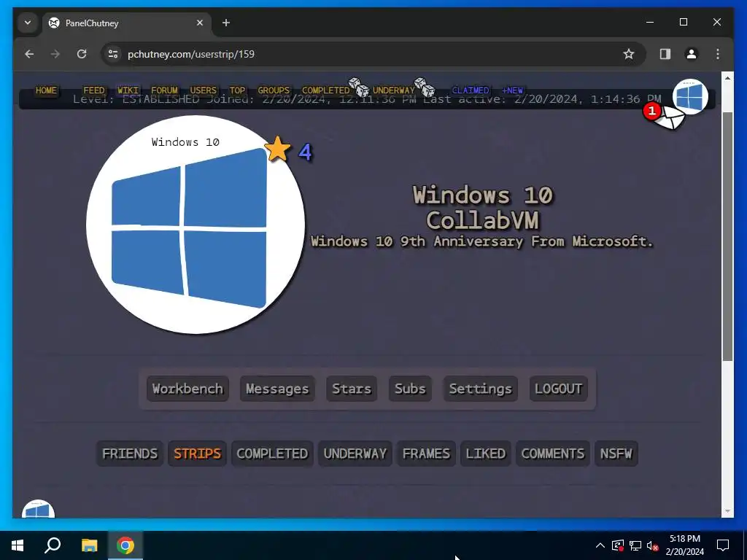Open COMPLETED in top navigation bar
Screen dimensions: 747x560
pos(326,90)
